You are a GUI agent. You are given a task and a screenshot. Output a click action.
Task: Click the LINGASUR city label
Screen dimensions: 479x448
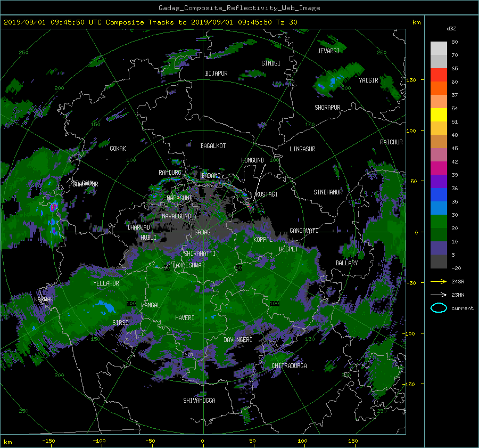click(x=302, y=149)
